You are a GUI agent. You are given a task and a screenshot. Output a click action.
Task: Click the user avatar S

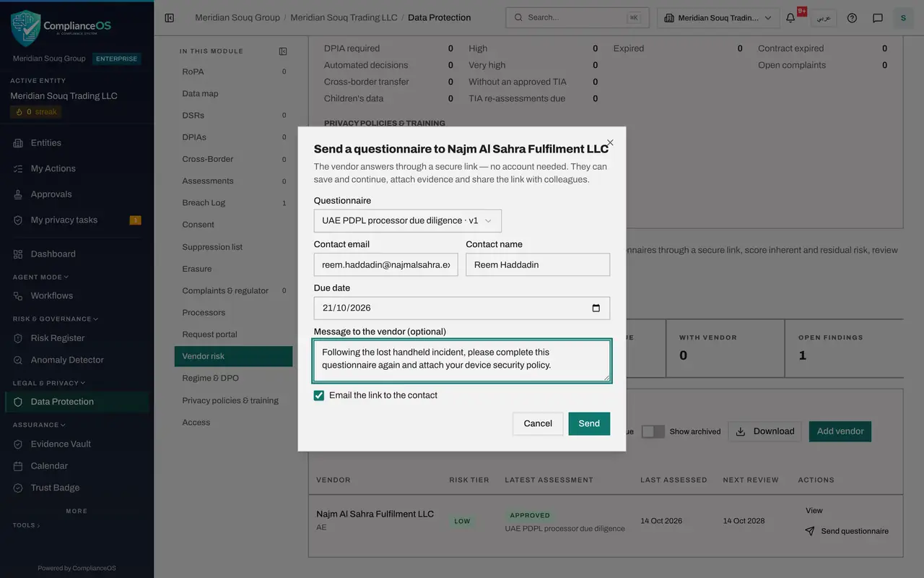pyautogui.click(x=903, y=18)
